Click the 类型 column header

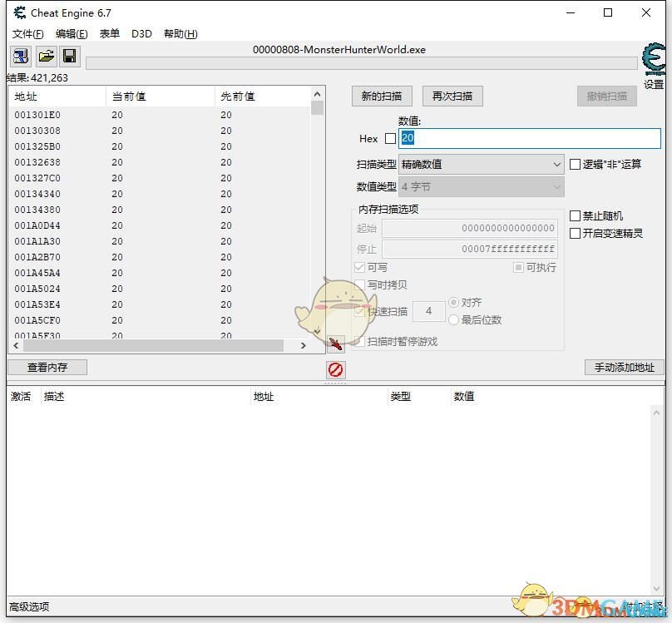418,396
